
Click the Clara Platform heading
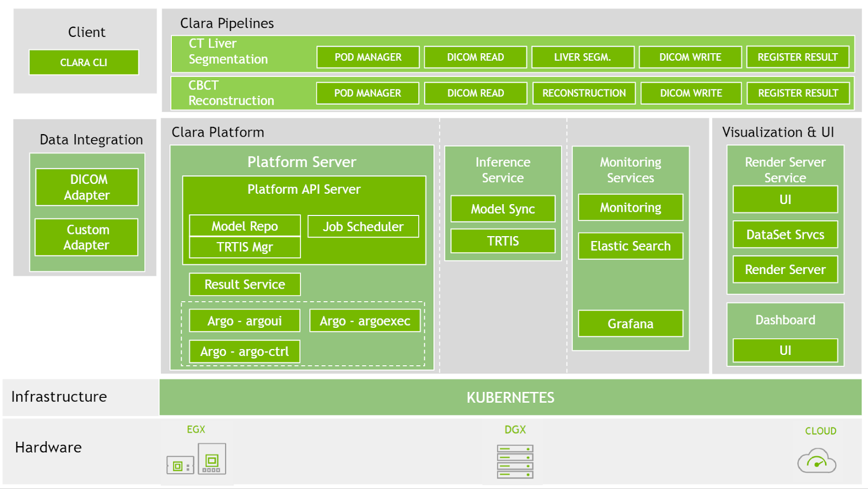point(218,132)
